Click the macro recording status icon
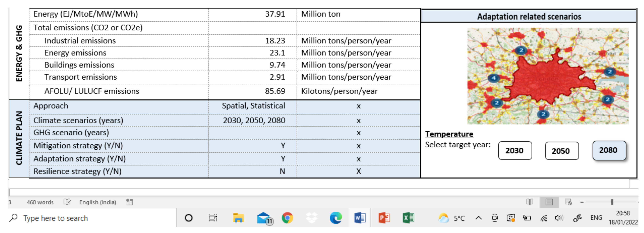 pos(130,202)
